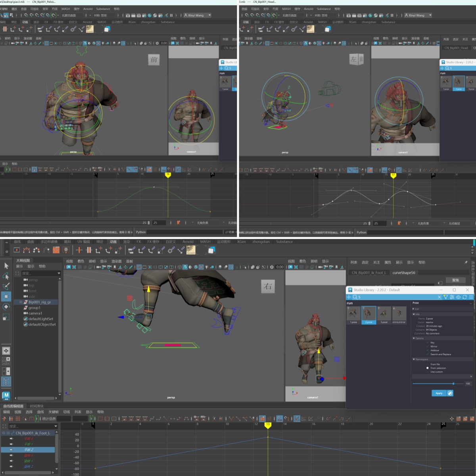Switch to curveShape56 attribute tab
The image size is (476, 476).
pyautogui.click(x=404, y=273)
